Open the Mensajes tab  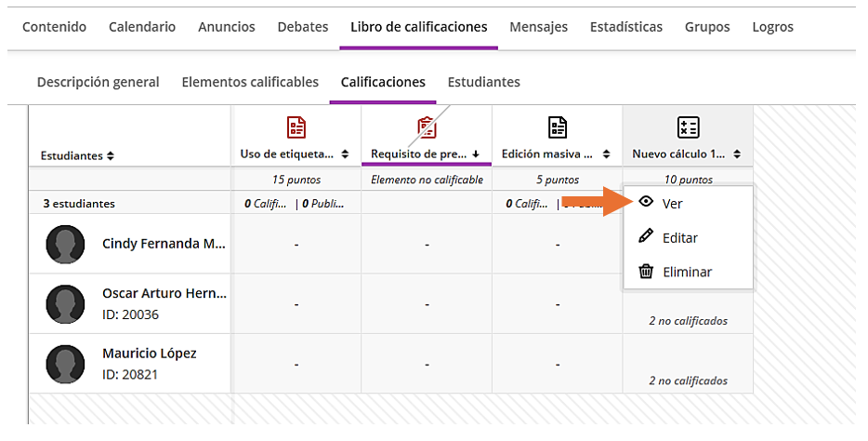tap(538, 27)
